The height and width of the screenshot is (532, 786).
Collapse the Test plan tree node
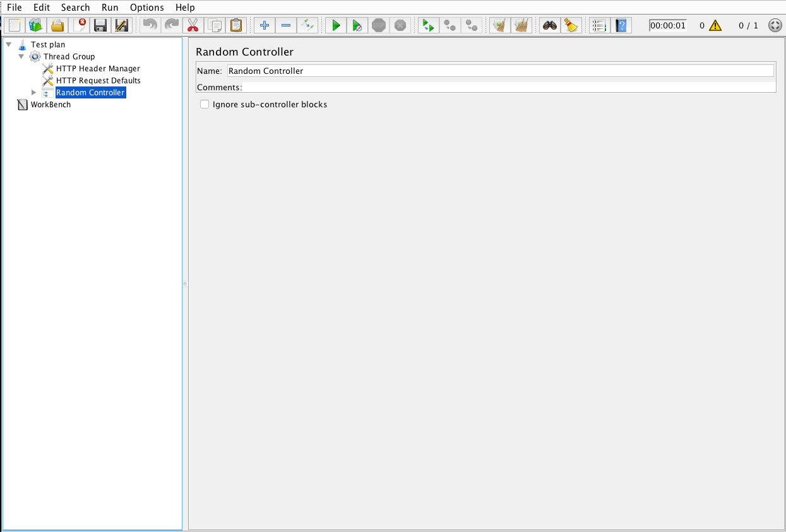(9, 45)
